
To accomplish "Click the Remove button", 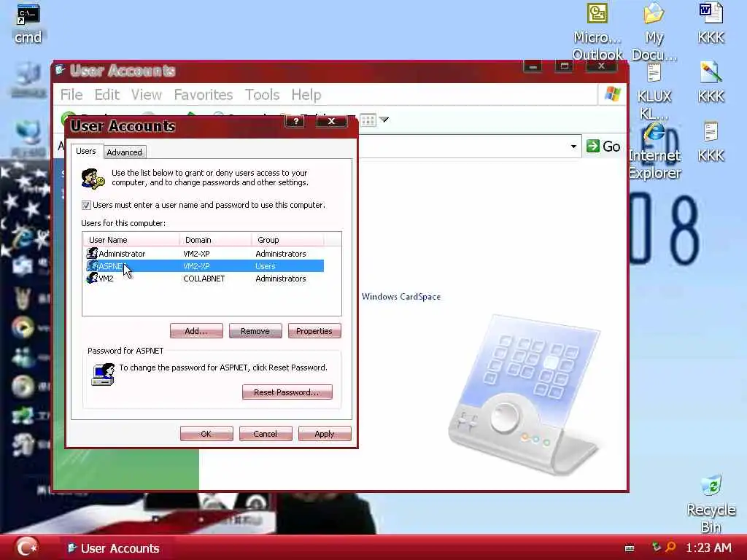I will (255, 331).
